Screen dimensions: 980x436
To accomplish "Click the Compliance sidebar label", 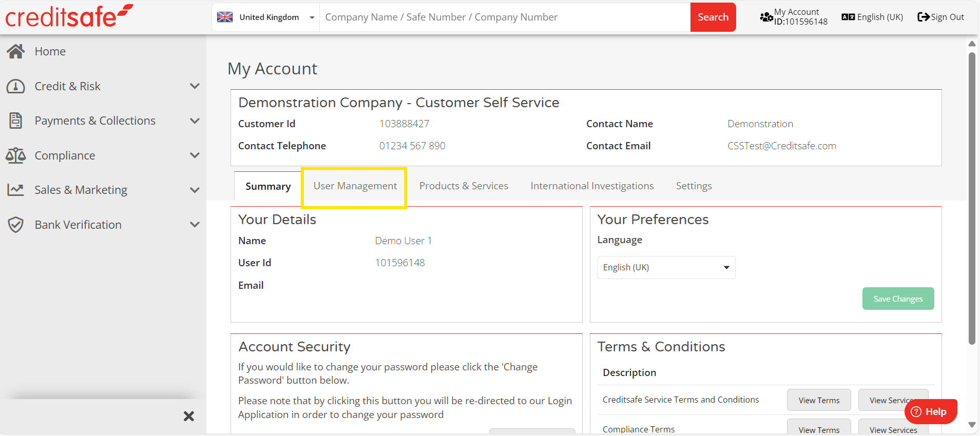I will 65,155.
